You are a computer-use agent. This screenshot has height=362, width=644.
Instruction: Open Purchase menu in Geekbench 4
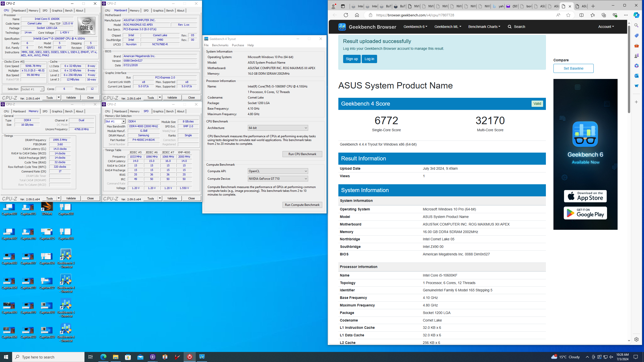238,45
